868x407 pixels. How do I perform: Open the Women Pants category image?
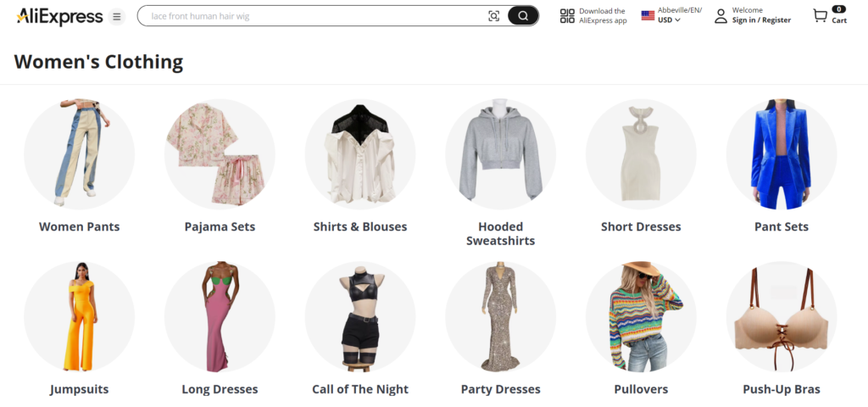click(x=79, y=154)
